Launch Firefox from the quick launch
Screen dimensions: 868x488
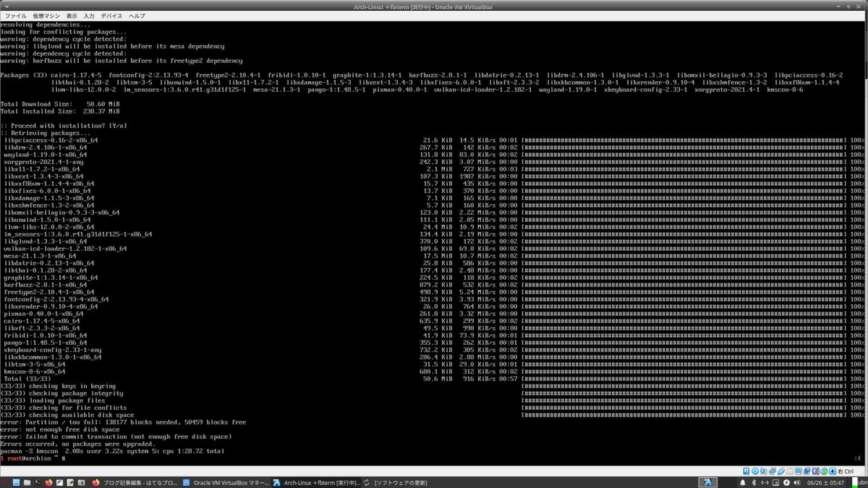tap(48, 482)
